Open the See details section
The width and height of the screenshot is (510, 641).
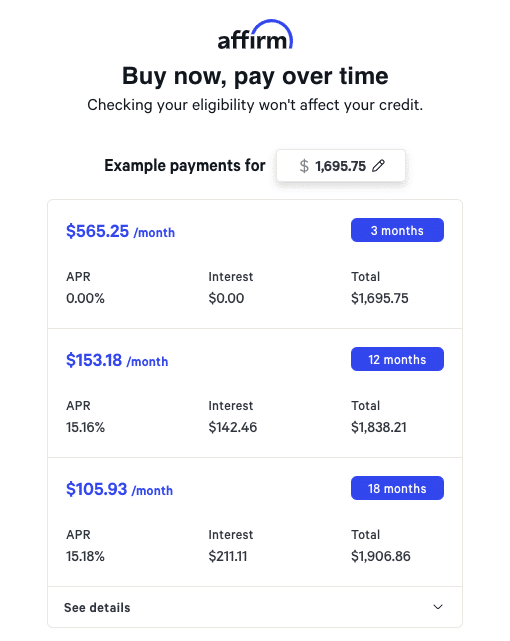[x=255, y=607]
